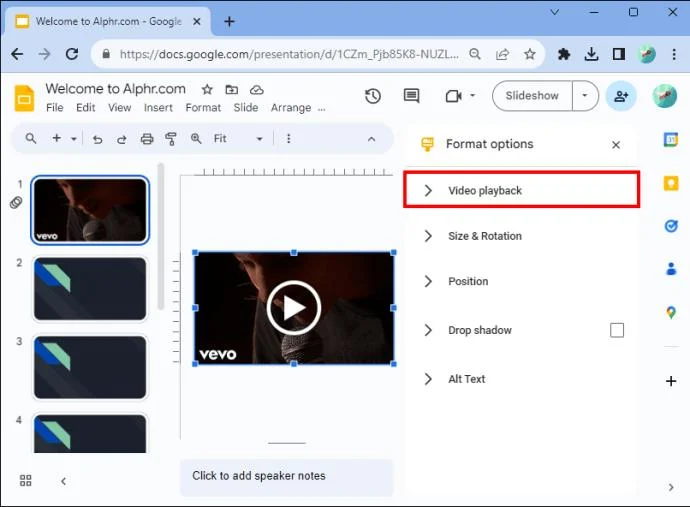
Task: Click the hidden menus ellipsis after Arrange
Action: 322,109
